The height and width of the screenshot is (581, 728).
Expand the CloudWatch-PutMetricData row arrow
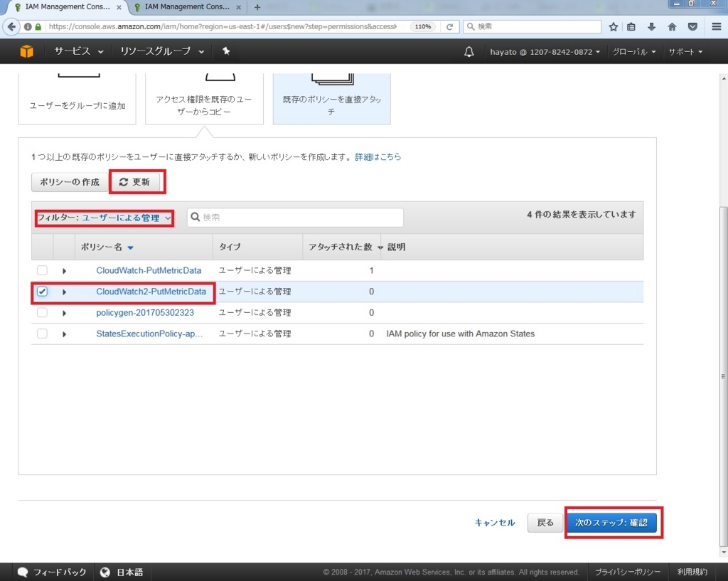tap(64, 271)
